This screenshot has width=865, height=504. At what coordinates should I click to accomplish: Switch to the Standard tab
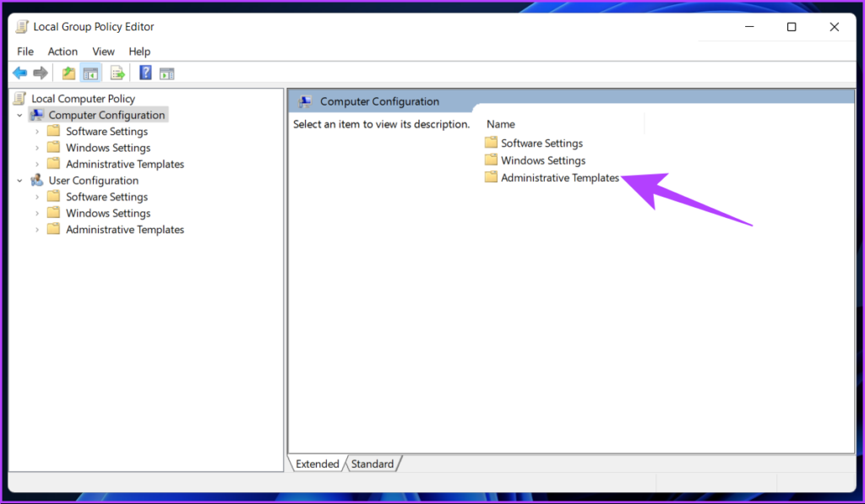coord(372,463)
